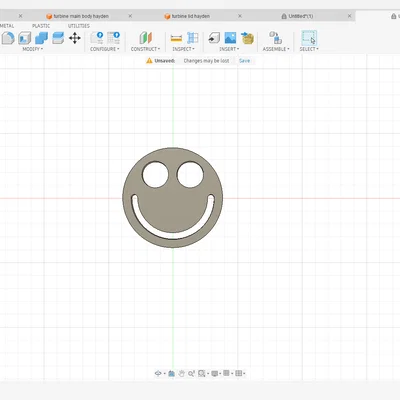Click the Look At navigation icon

click(171, 373)
